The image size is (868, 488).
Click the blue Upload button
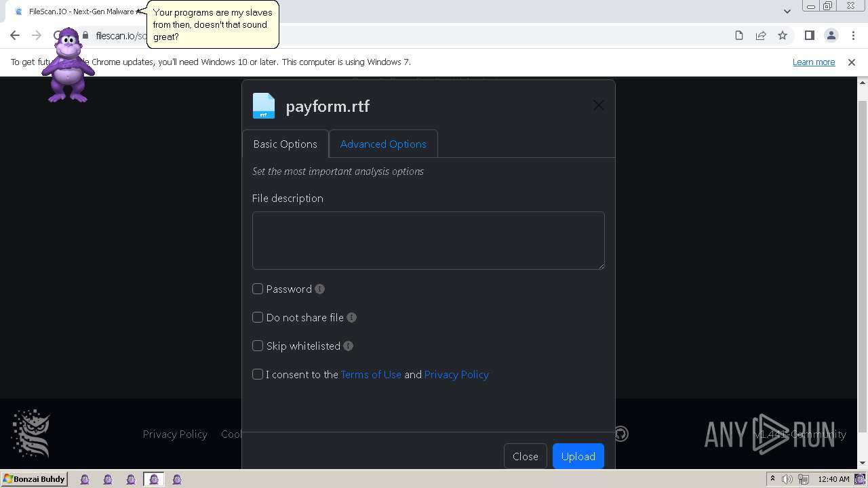tap(578, 456)
